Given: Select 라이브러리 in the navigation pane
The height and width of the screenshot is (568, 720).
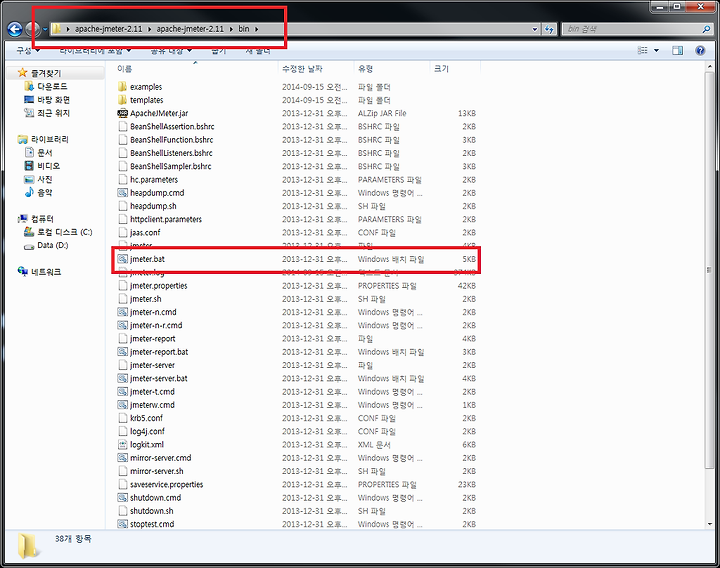Looking at the screenshot, I should pos(50,139).
